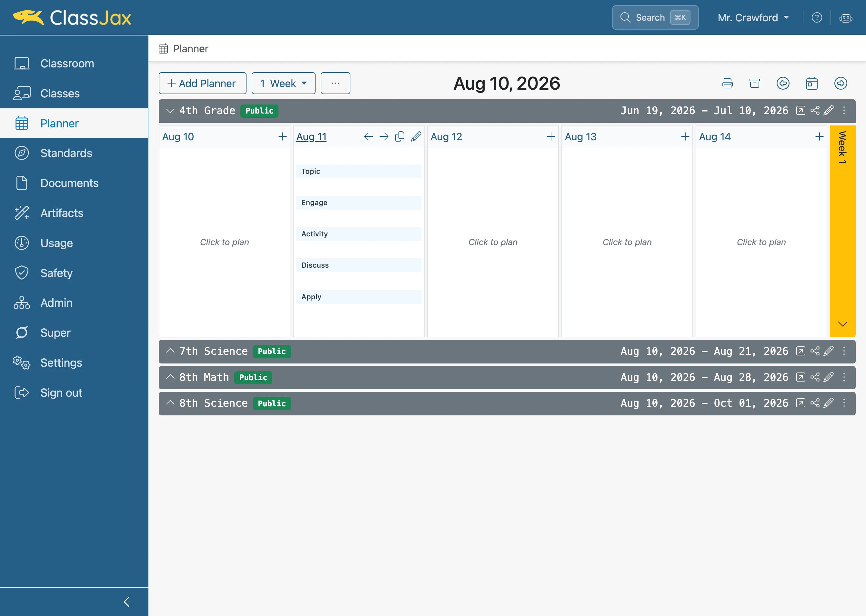Open Super in sidebar
This screenshot has height=616, width=866.
(74, 333)
